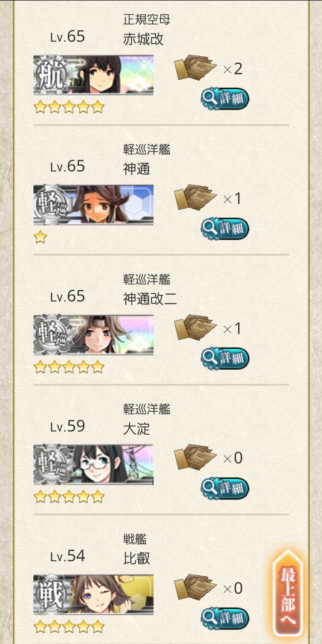The height and width of the screenshot is (644, 322).
Task: Click document papers icon beside ×2
Action: tap(195, 67)
